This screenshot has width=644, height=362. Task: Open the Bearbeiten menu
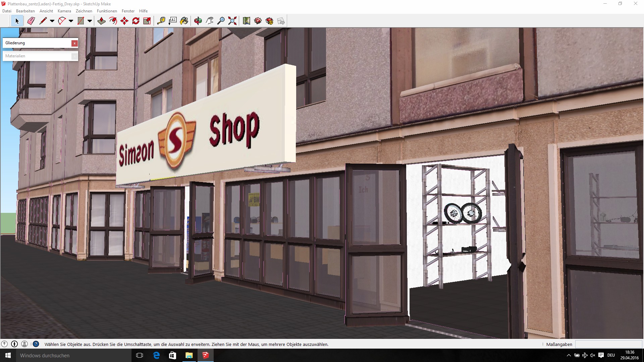(25, 11)
